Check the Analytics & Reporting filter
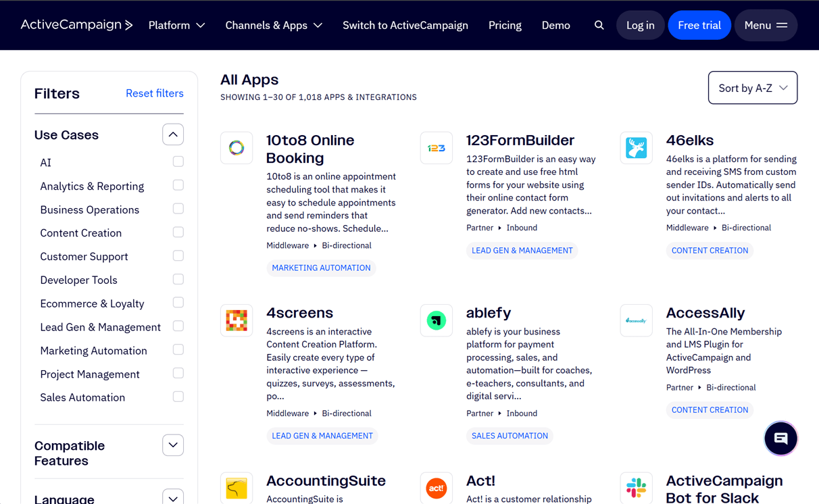 178,185
